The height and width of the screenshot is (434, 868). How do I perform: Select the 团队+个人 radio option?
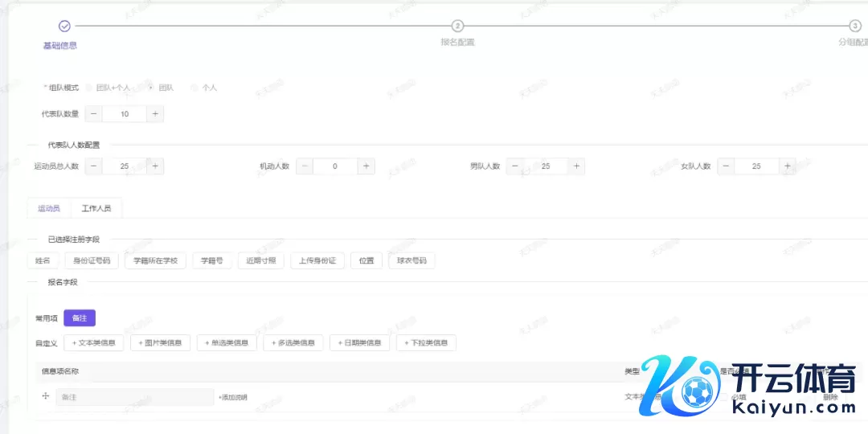point(88,88)
